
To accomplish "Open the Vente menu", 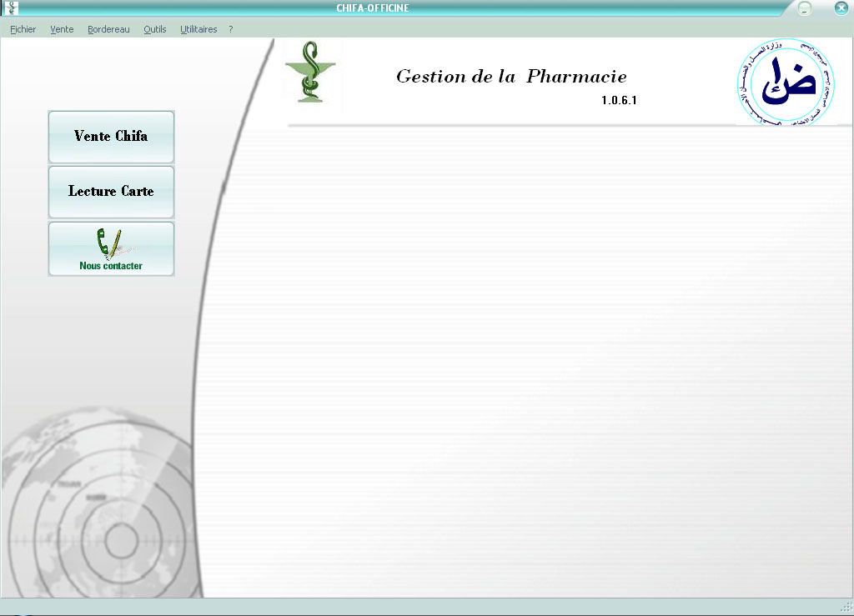I will click(62, 29).
